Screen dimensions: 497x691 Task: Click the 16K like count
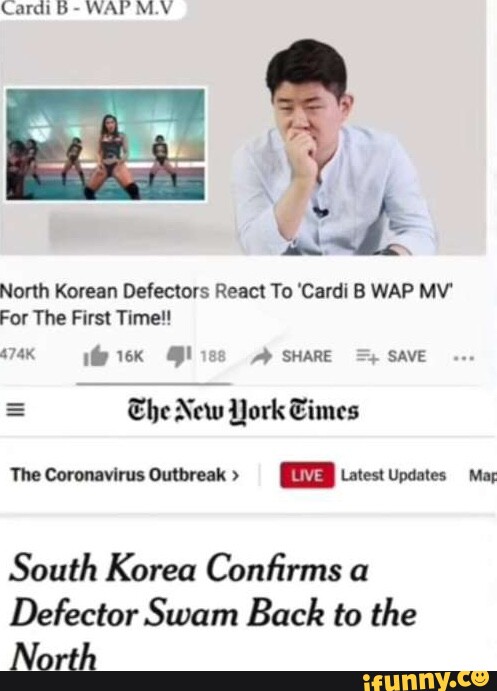[x=130, y=356]
